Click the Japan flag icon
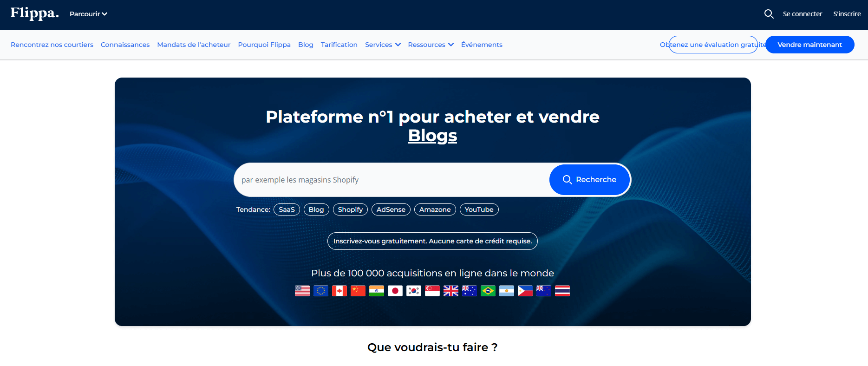The width and height of the screenshot is (868, 366). click(x=395, y=291)
